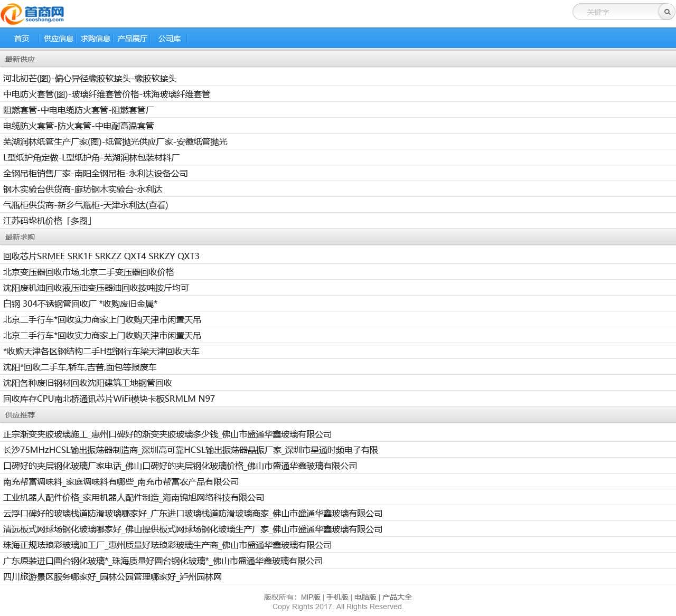Screen dimensions: 676x616
Task: Click the Copy Rights 2017 footer text
Action: [x=338, y=606]
